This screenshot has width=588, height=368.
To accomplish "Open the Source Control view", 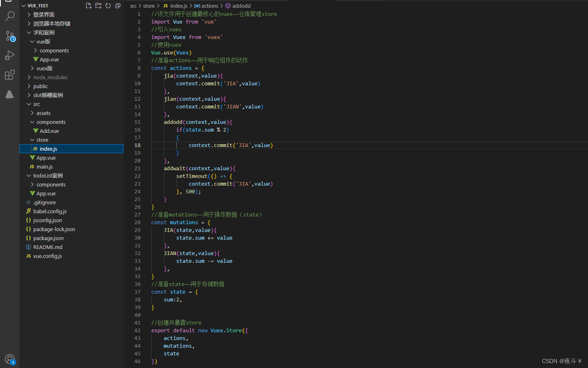I will (10, 36).
